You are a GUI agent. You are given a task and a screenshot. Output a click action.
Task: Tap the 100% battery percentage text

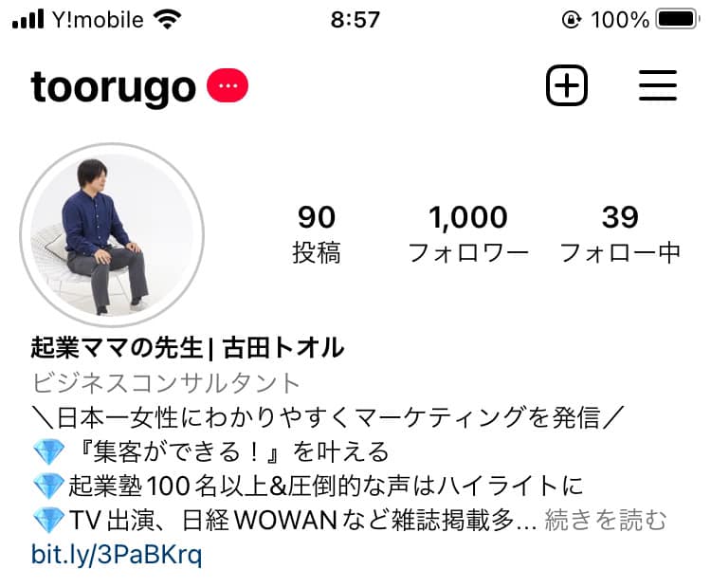[x=620, y=20]
